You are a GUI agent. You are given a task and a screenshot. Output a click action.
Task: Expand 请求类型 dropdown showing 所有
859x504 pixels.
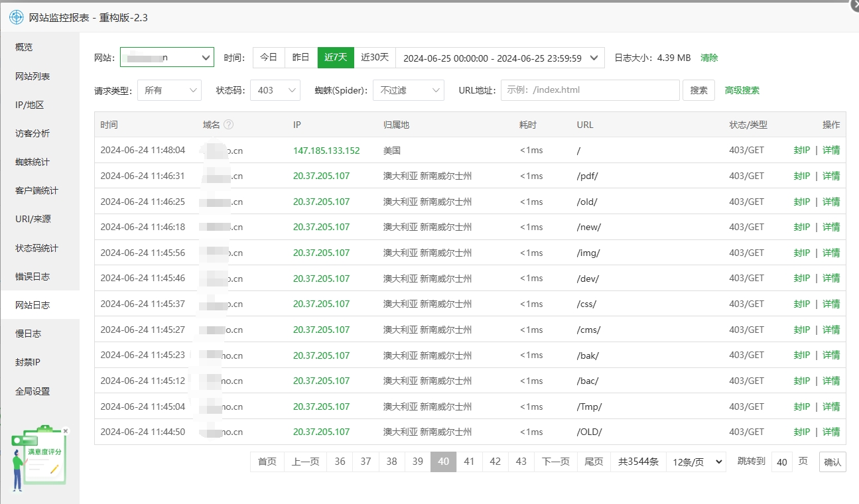click(169, 90)
